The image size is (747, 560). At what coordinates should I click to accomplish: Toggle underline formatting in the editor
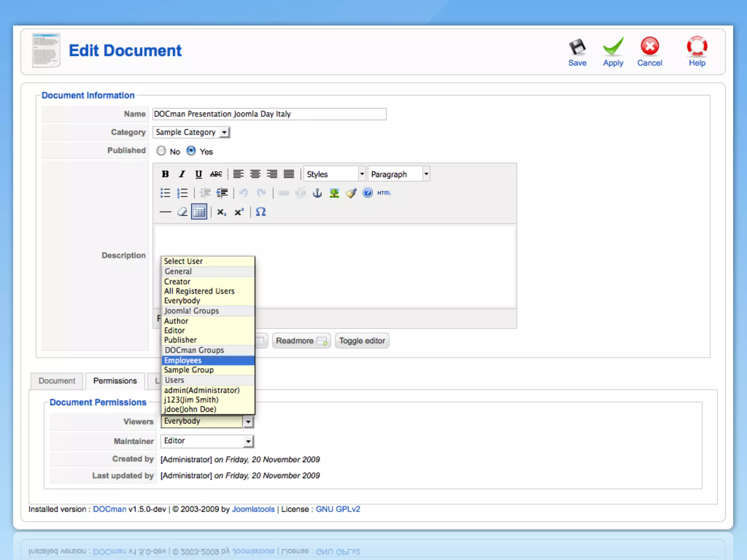coord(198,174)
